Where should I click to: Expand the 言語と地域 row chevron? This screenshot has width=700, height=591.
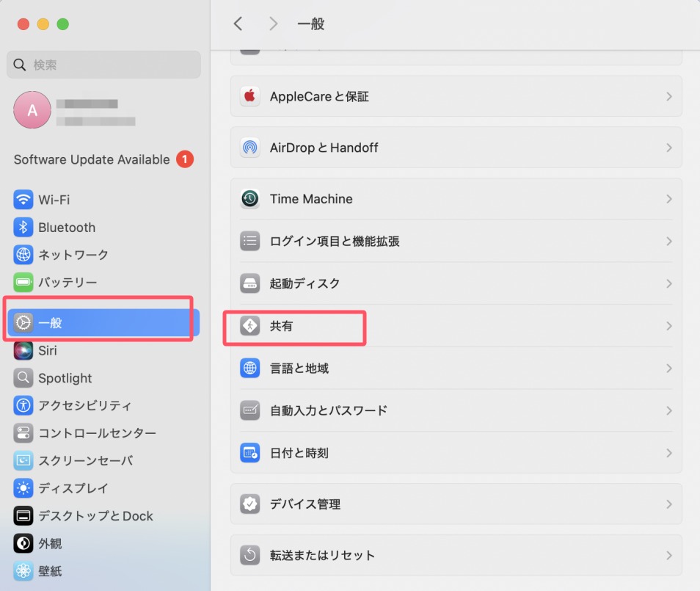pyautogui.click(x=668, y=368)
